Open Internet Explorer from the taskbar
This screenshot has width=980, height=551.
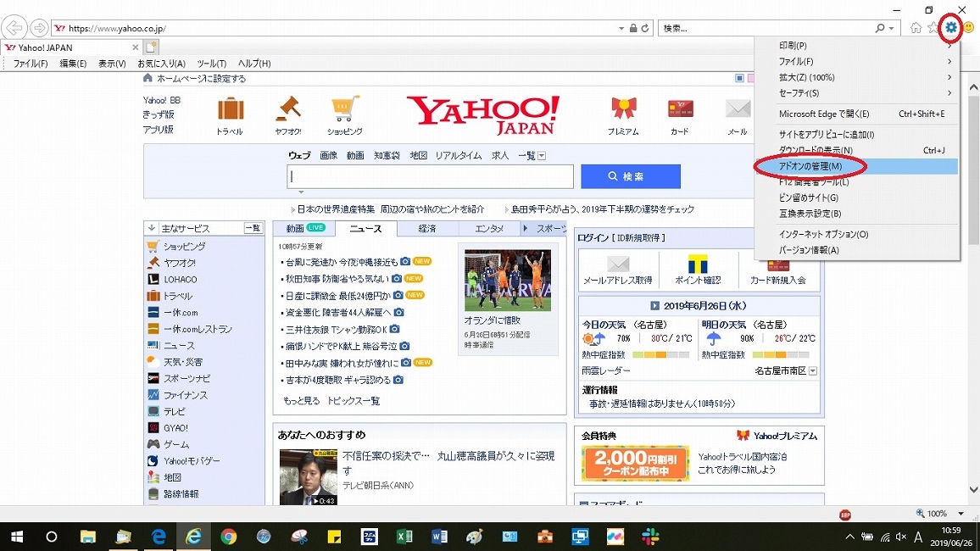coord(193,537)
